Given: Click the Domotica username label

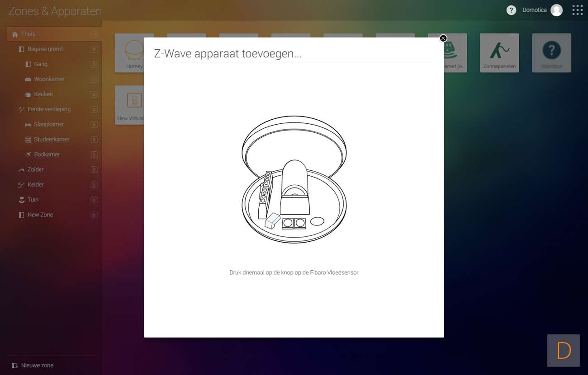Looking at the screenshot, I should 534,10.
